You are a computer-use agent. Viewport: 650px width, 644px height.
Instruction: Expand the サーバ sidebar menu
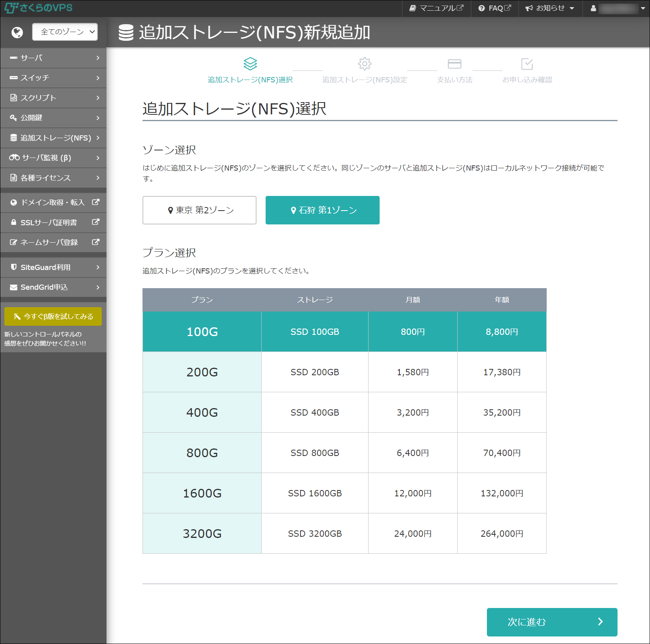(53, 58)
